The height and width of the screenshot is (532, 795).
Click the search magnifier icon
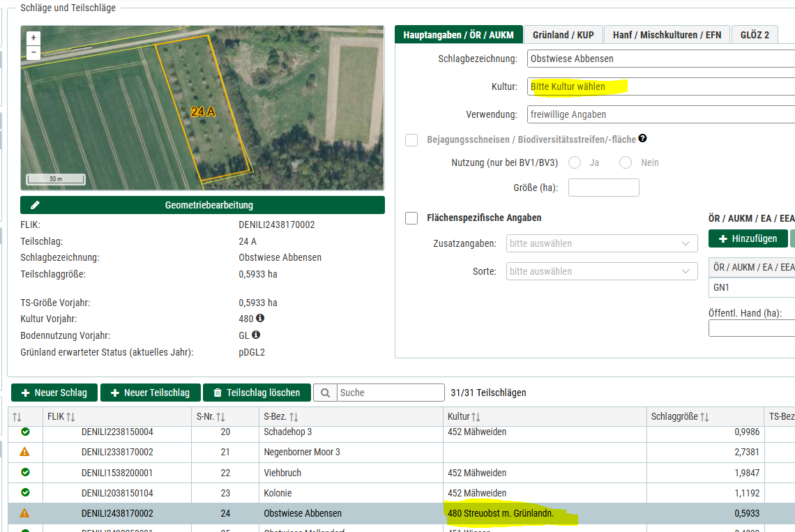(325, 393)
